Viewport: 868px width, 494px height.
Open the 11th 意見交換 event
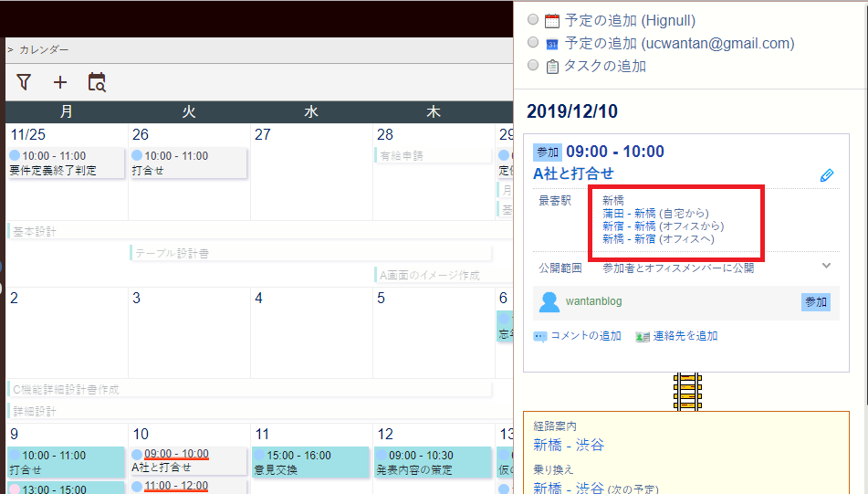coord(310,462)
